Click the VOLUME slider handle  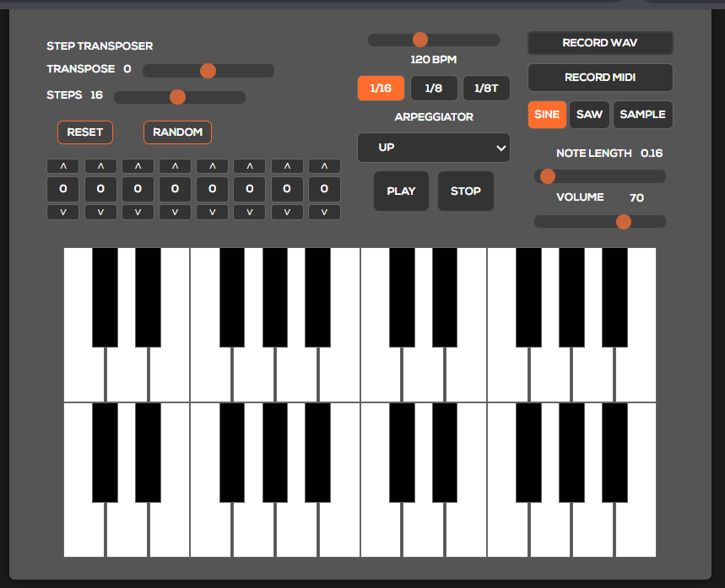624,222
